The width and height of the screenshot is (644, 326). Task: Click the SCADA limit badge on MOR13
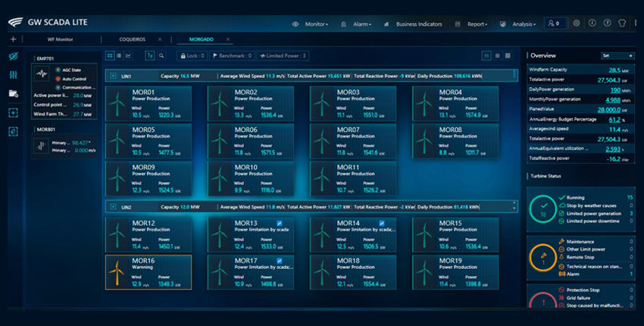(280, 223)
